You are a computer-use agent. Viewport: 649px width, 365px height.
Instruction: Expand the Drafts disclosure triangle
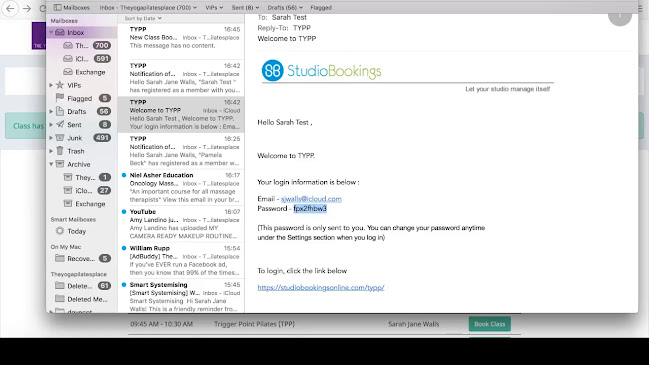[51, 111]
